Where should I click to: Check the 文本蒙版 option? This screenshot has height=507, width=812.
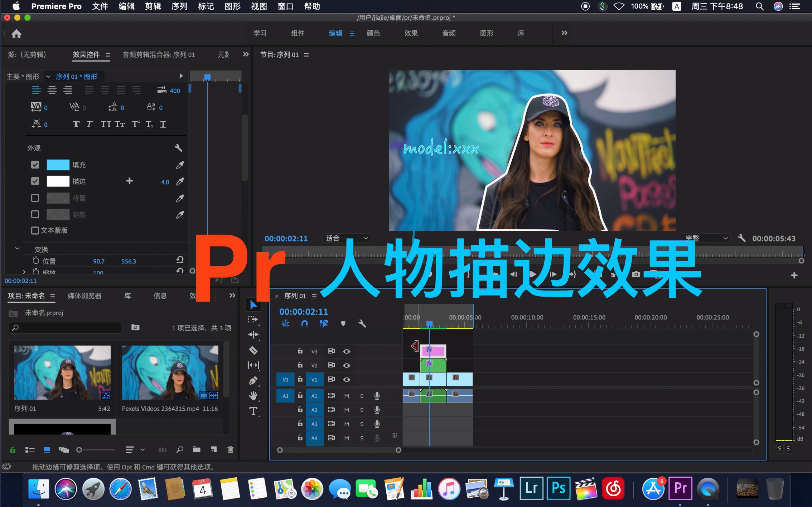coord(35,230)
